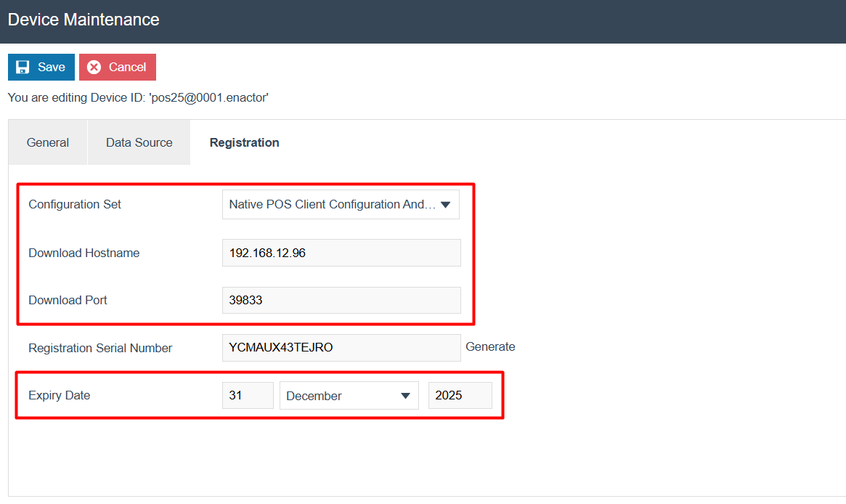Click the Registration Serial Number field
This screenshot has width=846, height=504.
[341, 347]
